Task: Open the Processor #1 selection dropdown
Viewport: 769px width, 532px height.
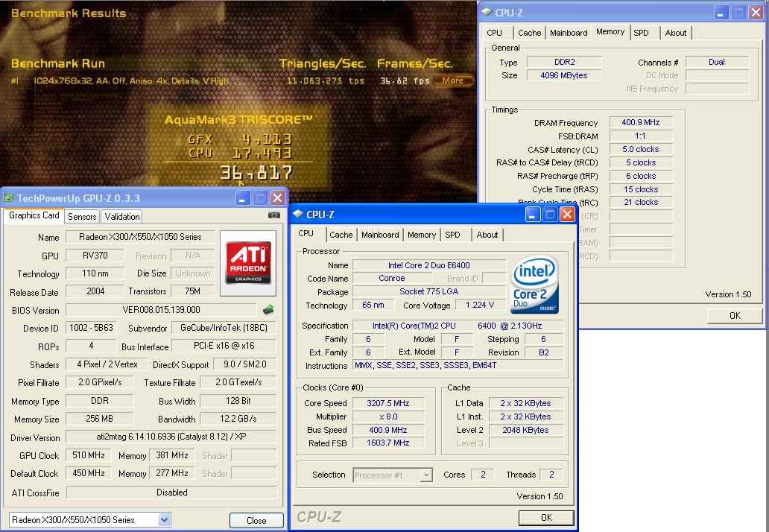Action: pyautogui.click(x=426, y=475)
